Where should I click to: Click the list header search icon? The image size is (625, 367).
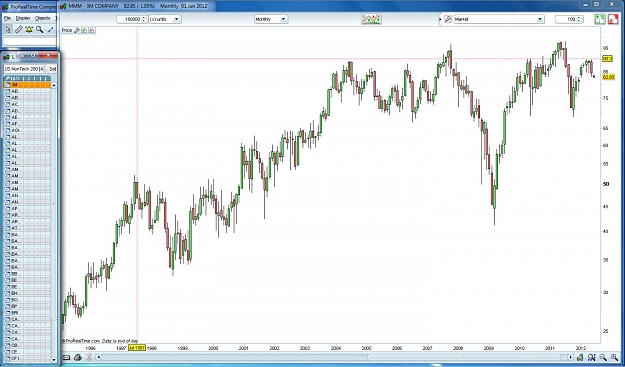click(x=7, y=79)
